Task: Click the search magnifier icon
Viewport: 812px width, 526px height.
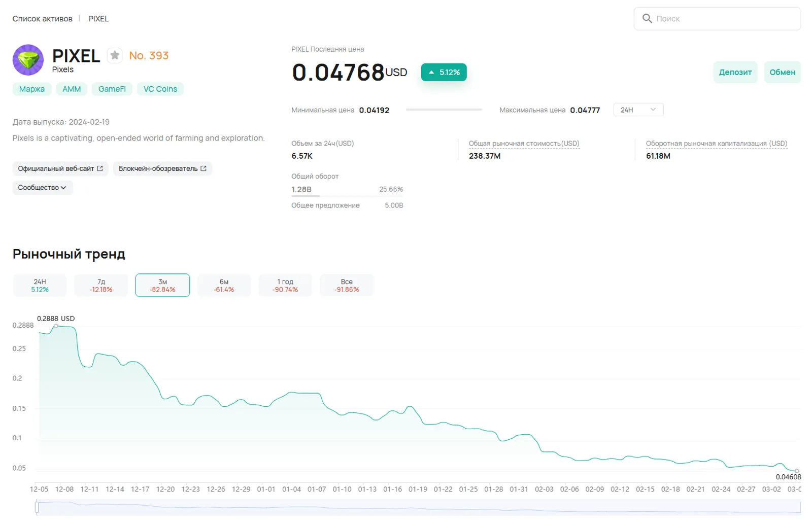Action: (647, 18)
